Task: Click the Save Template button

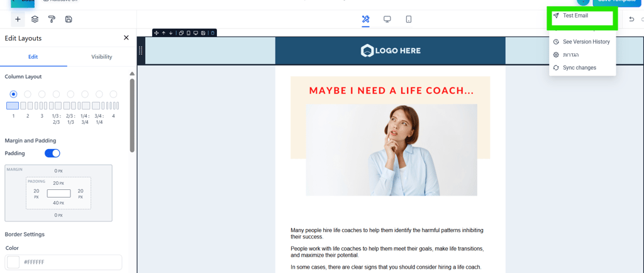Action: pyautogui.click(x=618, y=2)
